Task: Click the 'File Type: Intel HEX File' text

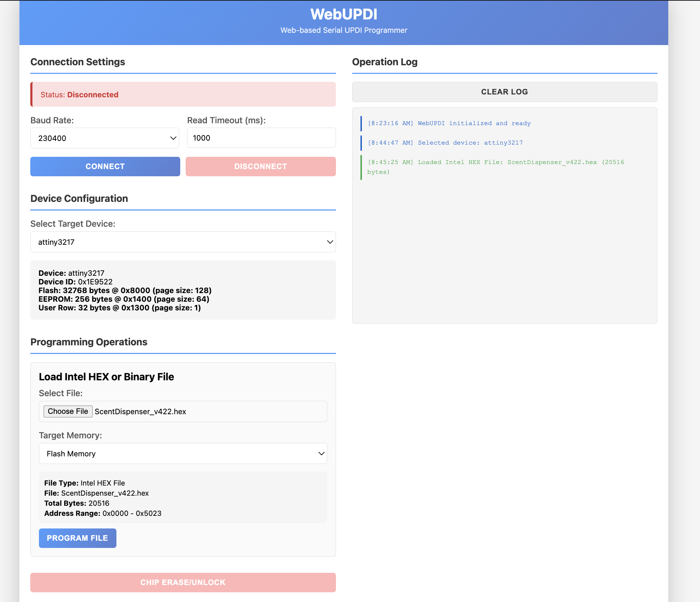Action: (85, 483)
